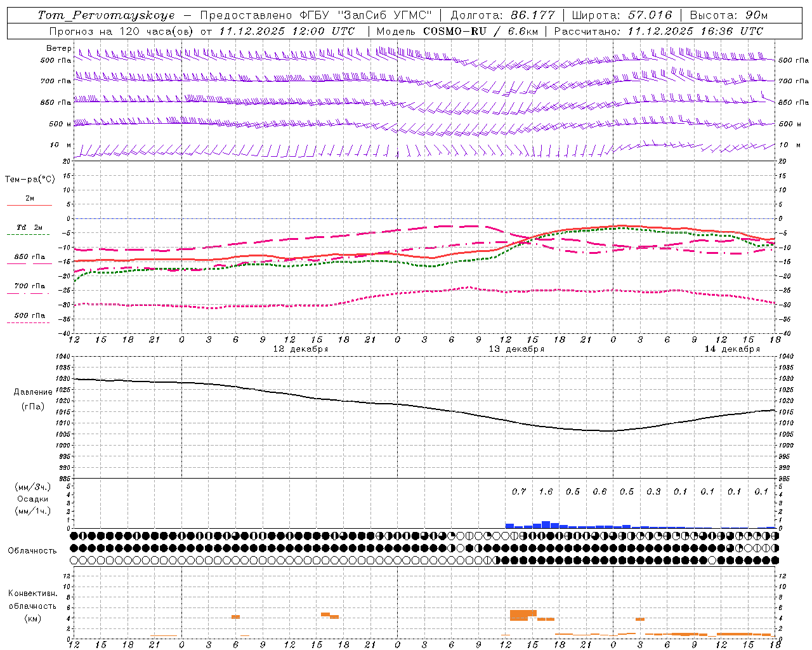The width and height of the screenshot is (812, 650).
Task: Click the "Ветер" wind panel label
Action: [x=59, y=48]
